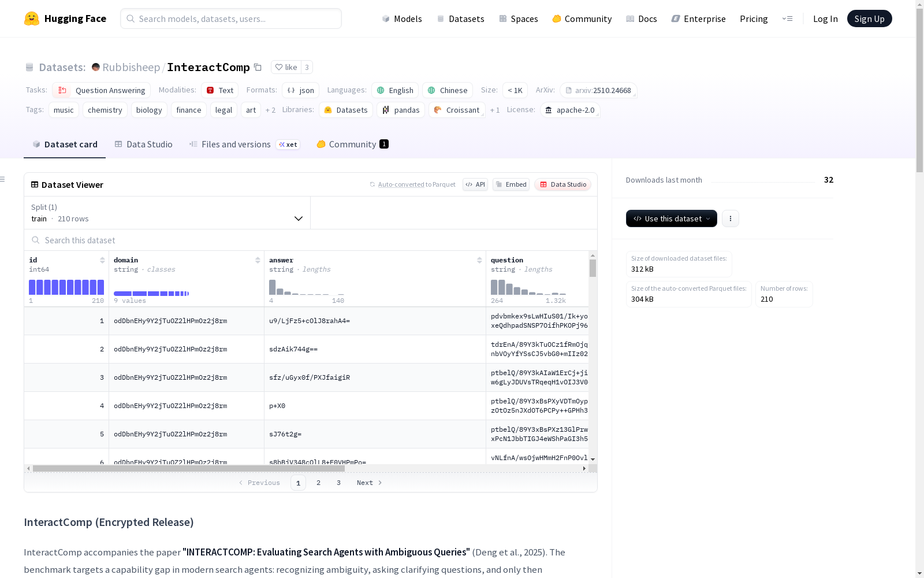Image resolution: width=924 pixels, height=578 pixels.
Task: Click the table vertical scrollbar thumb
Action: [593, 268]
